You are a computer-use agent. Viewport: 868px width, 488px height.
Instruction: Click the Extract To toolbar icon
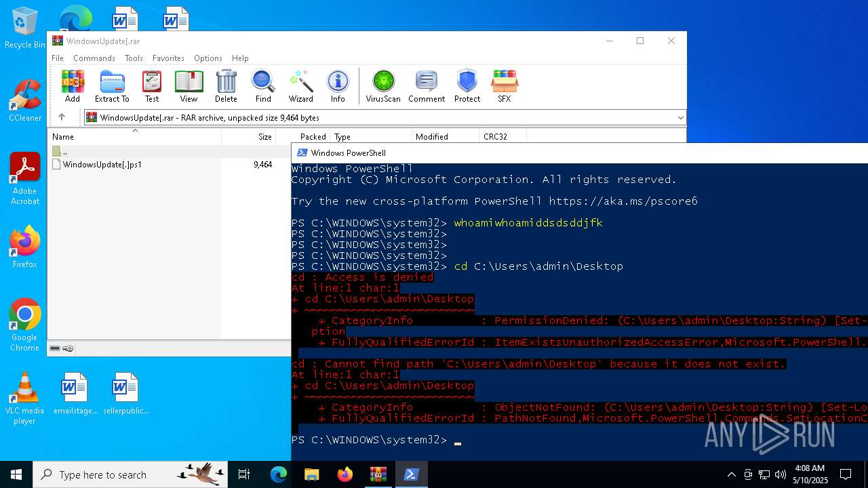pos(112,86)
